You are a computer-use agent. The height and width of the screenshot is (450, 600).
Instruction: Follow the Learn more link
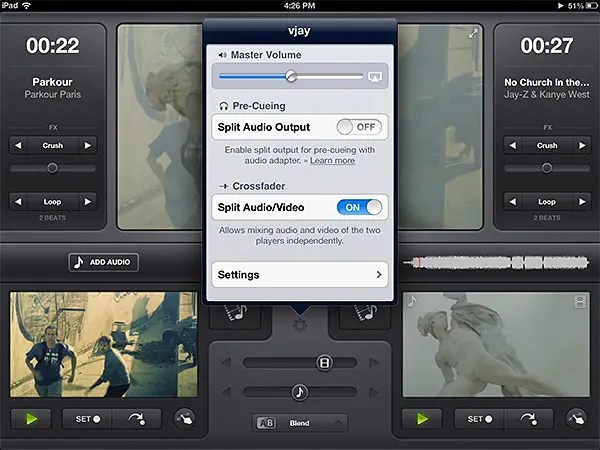tap(332, 161)
